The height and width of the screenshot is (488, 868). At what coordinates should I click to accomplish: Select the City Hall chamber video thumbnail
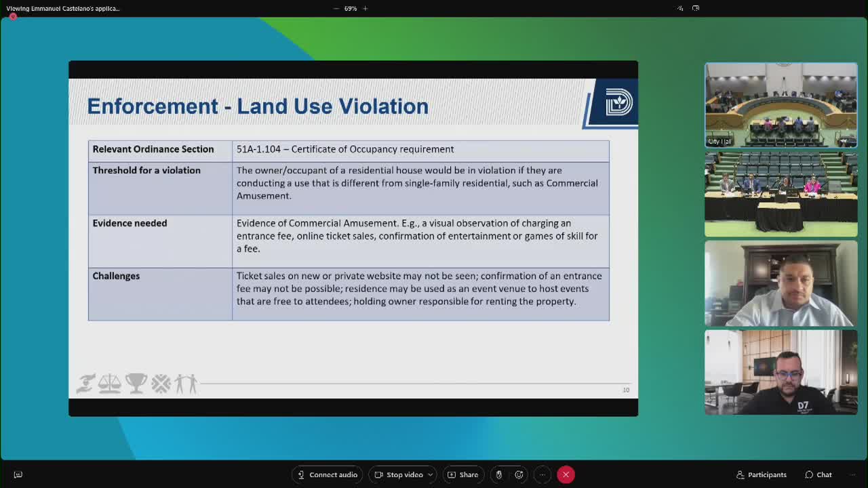781,105
